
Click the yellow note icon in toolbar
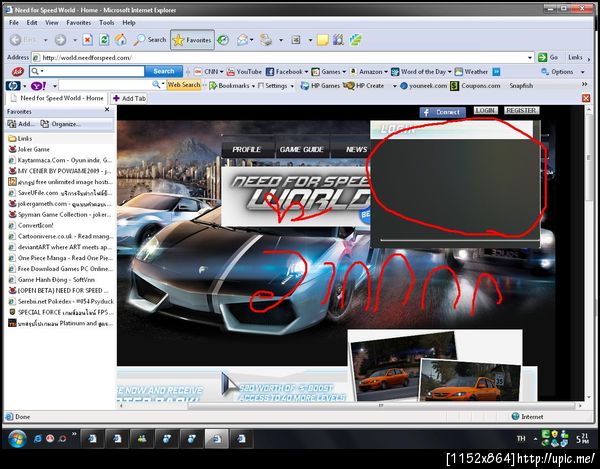pyautogui.click(x=323, y=40)
